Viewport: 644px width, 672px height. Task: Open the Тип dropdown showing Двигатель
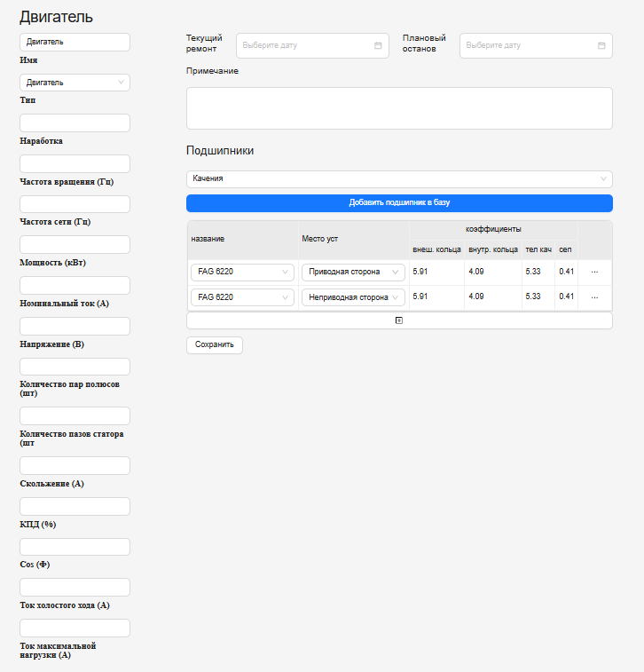click(75, 83)
